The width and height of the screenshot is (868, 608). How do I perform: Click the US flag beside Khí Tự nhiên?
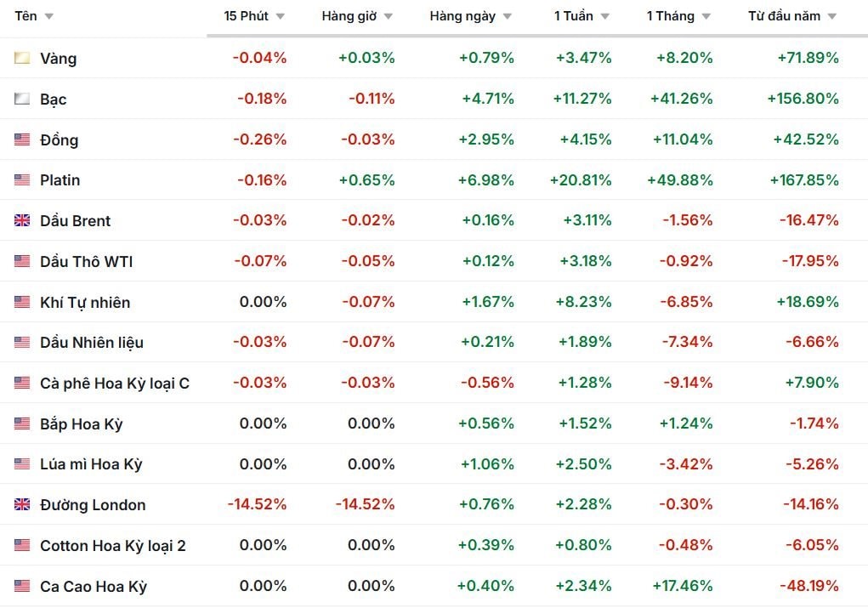click(x=22, y=302)
